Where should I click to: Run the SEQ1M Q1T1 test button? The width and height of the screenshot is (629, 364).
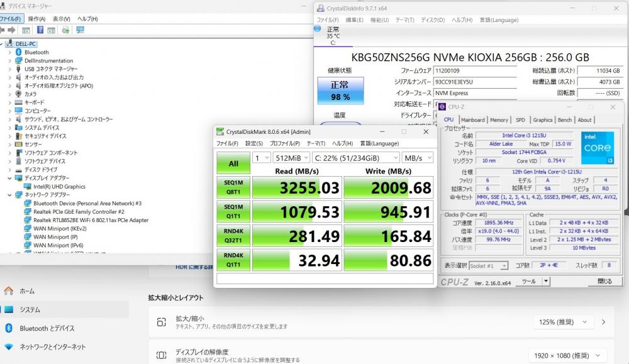coord(233,211)
